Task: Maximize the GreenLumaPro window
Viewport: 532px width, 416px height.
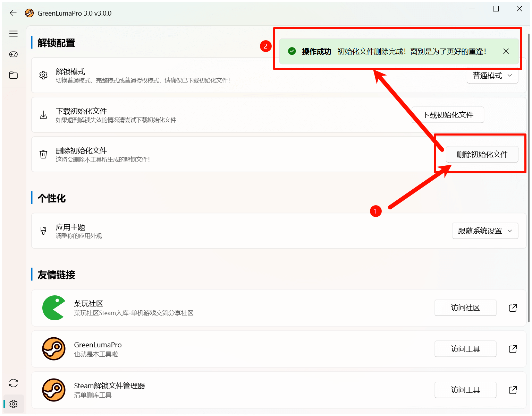Action: click(496, 9)
